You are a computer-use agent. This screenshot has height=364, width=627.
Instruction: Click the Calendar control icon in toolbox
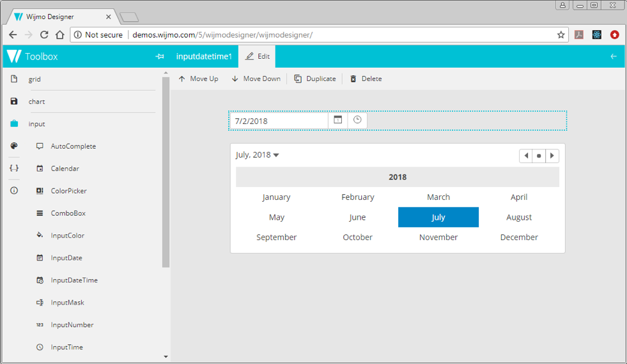(40, 168)
